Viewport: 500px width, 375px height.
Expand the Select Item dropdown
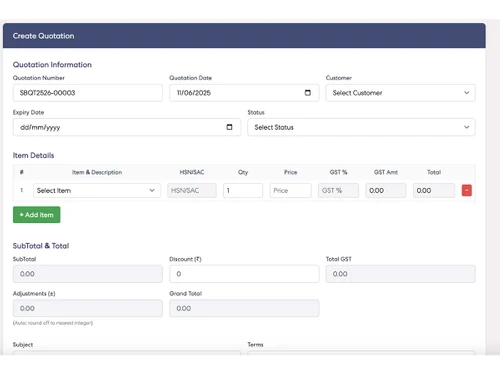point(97,190)
